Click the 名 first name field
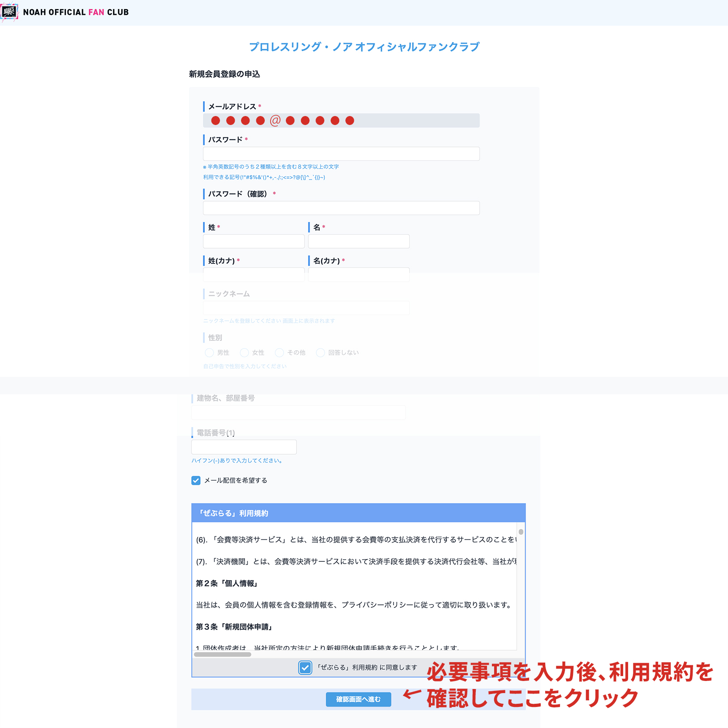The image size is (728, 728). click(358, 241)
